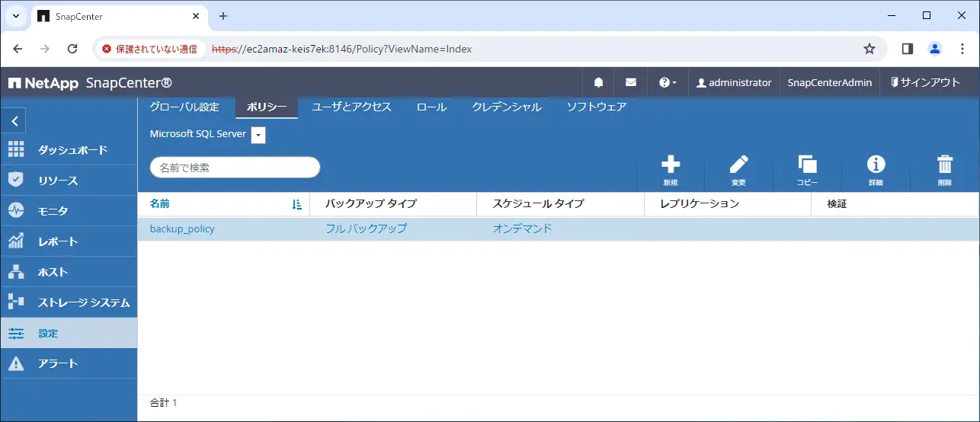Click the スケジュール タイプ column header
The image size is (980, 422).
pyautogui.click(x=538, y=204)
